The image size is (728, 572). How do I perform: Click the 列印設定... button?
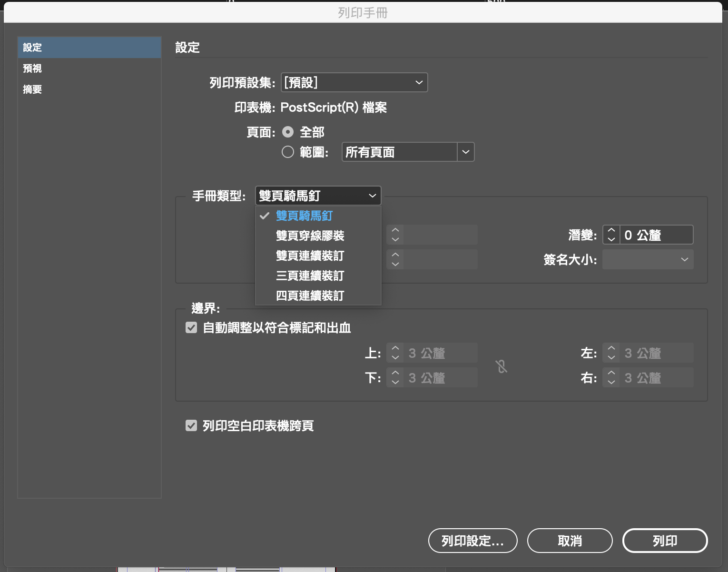[x=472, y=541]
